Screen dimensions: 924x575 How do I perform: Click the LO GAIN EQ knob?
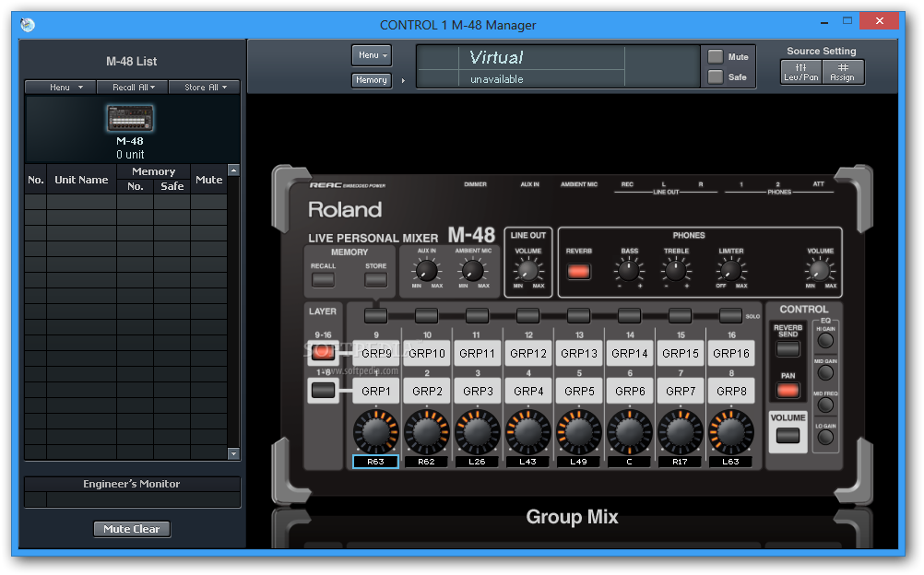(825, 437)
